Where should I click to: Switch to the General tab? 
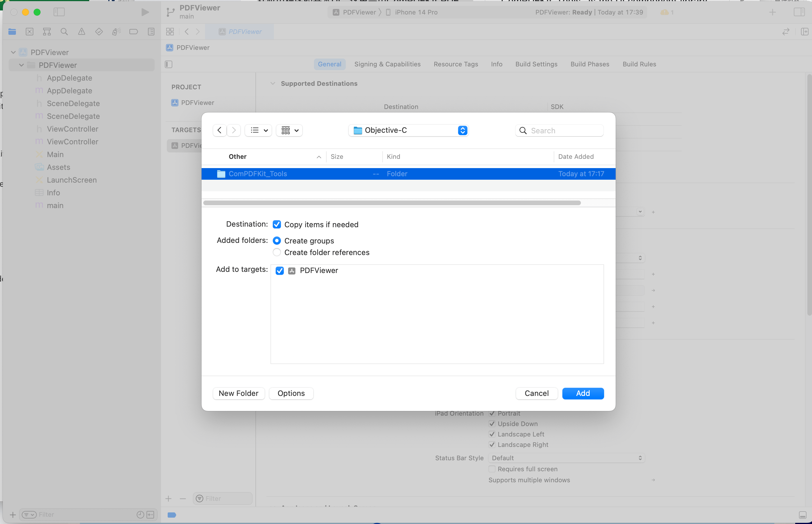point(330,64)
